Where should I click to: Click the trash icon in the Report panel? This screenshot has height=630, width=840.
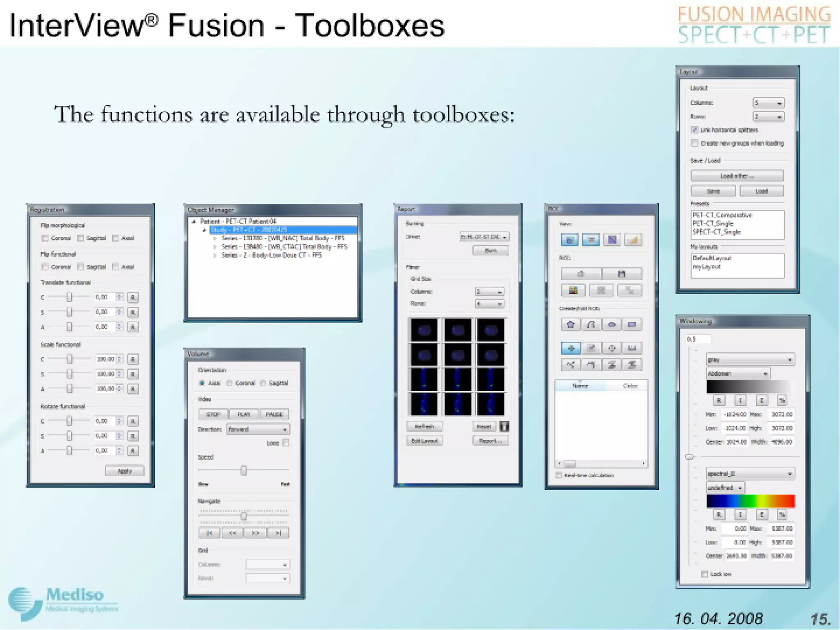[x=504, y=427]
